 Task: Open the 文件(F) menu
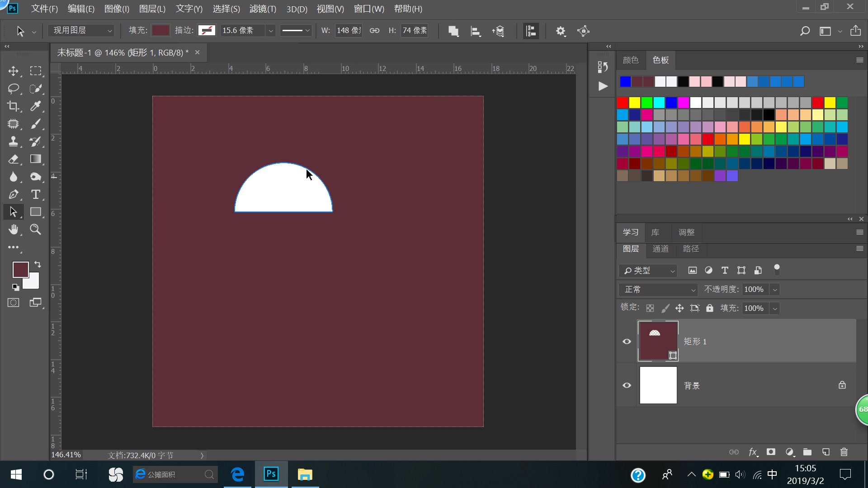tap(44, 9)
